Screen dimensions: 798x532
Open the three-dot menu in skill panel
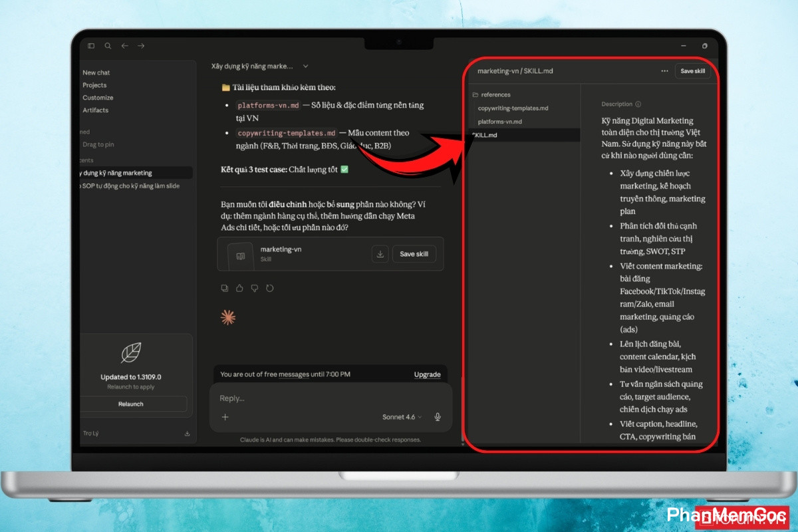(664, 70)
